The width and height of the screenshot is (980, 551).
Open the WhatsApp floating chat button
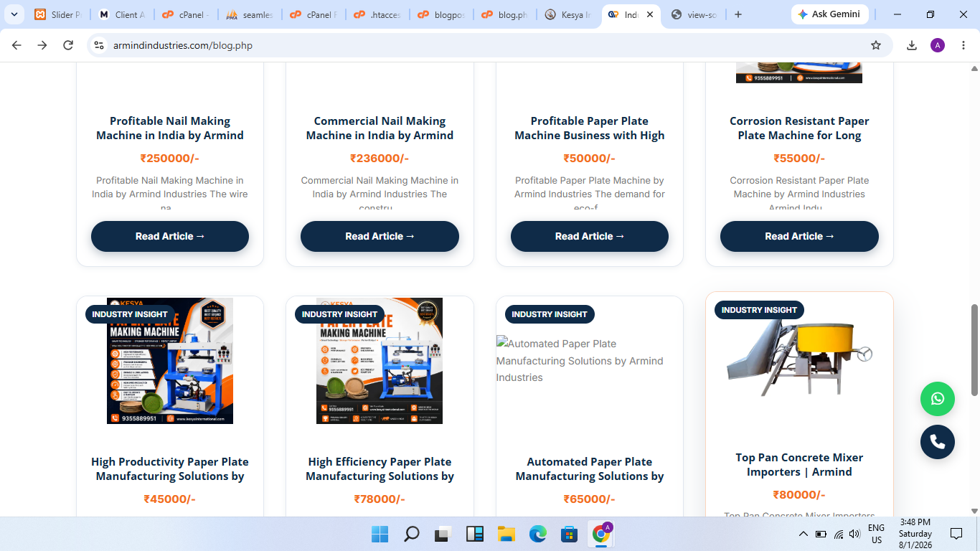pyautogui.click(x=938, y=399)
